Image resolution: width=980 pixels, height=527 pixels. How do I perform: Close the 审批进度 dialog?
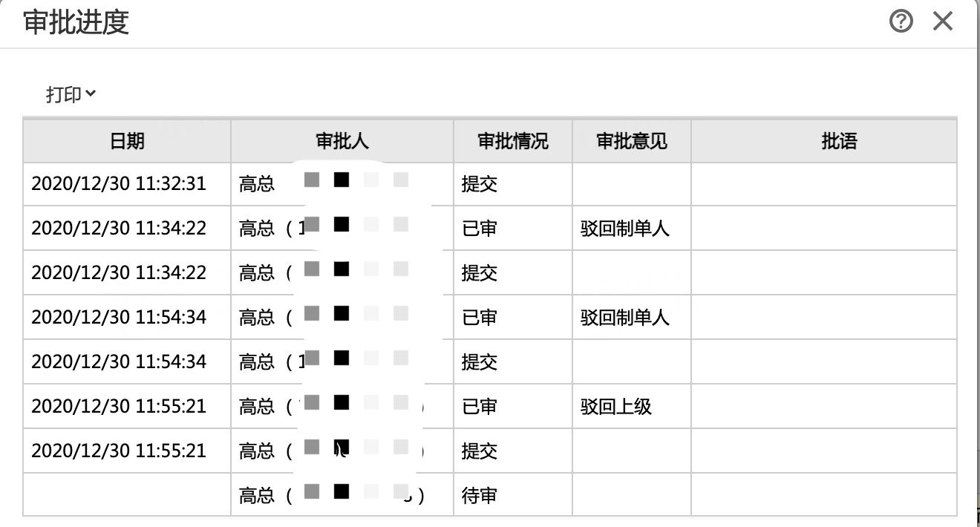click(x=942, y=22)
